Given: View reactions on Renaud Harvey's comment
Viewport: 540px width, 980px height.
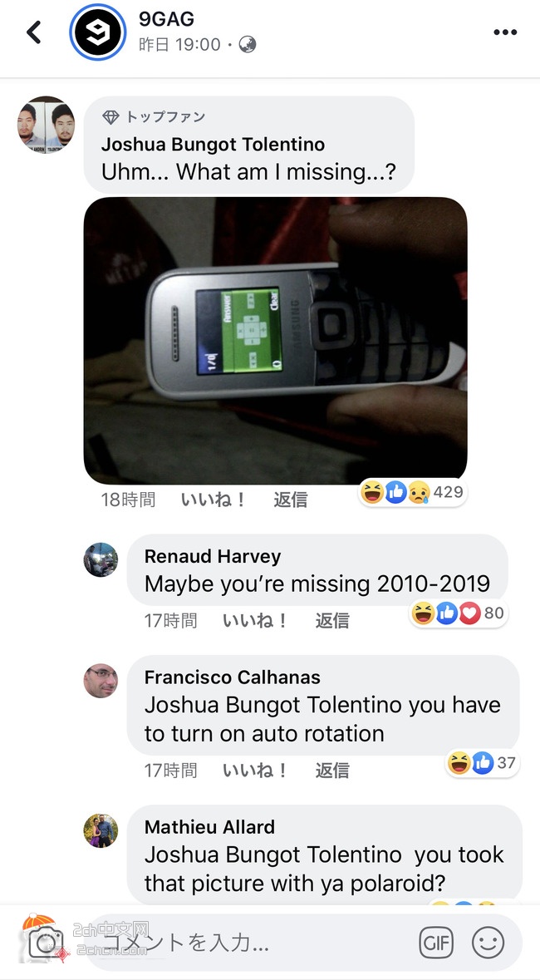Looking at the screenshot, I should pos(458,613).
